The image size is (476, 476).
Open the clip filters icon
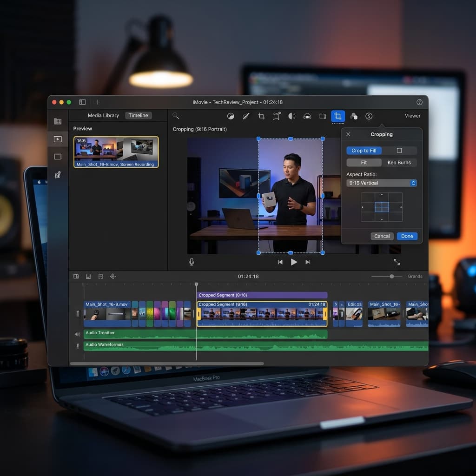(354, 116)
